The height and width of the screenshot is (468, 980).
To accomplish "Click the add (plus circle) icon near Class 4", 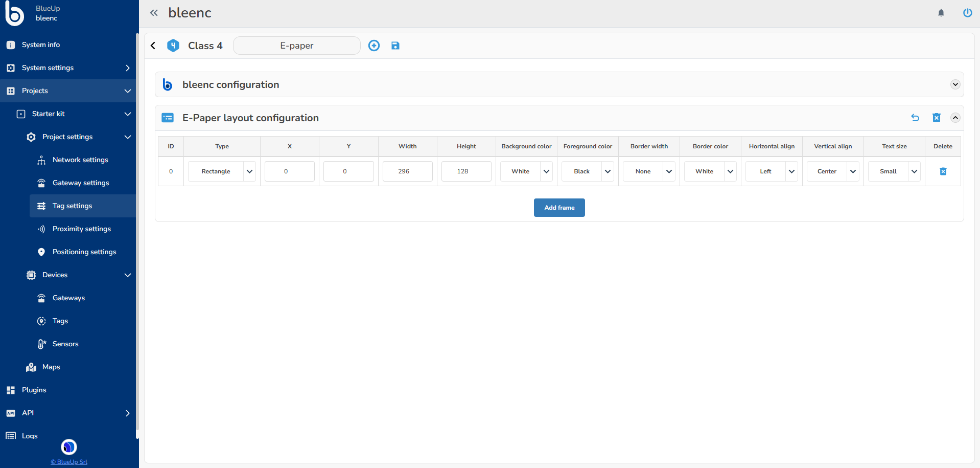I will coord(374,46).
